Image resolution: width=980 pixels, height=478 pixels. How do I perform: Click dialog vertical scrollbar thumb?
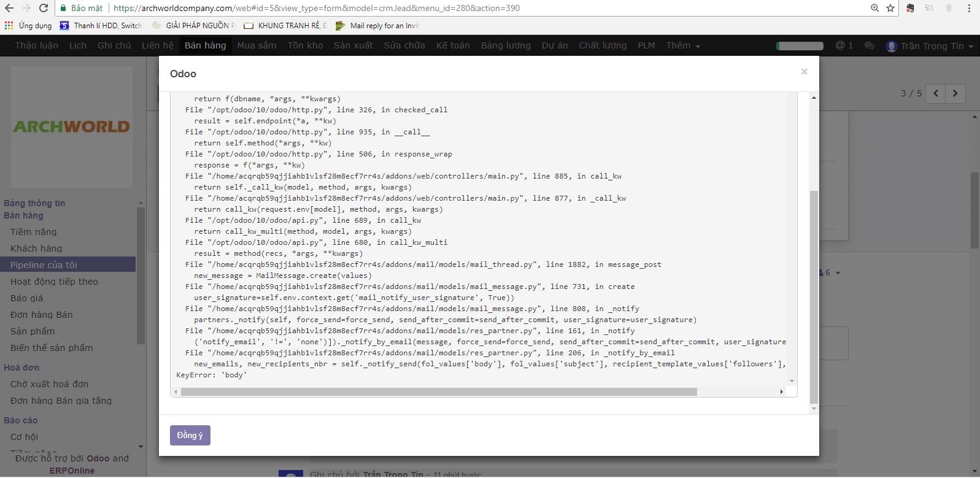[x=814, y=297]
